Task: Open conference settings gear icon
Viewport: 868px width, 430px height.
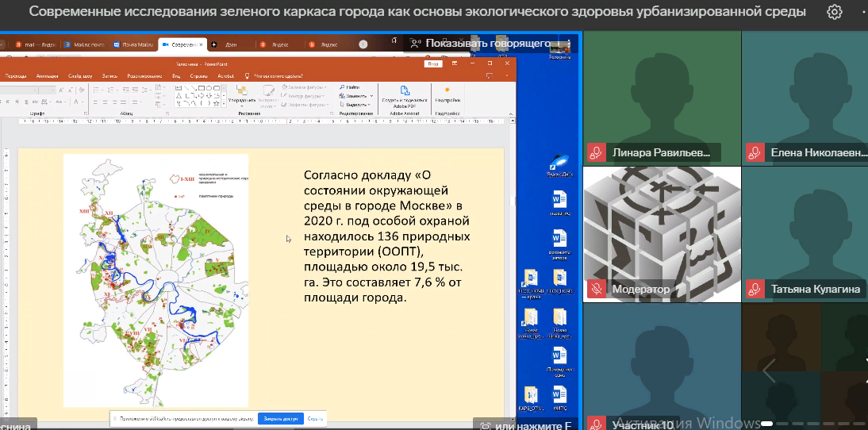Action: [834, 12]
